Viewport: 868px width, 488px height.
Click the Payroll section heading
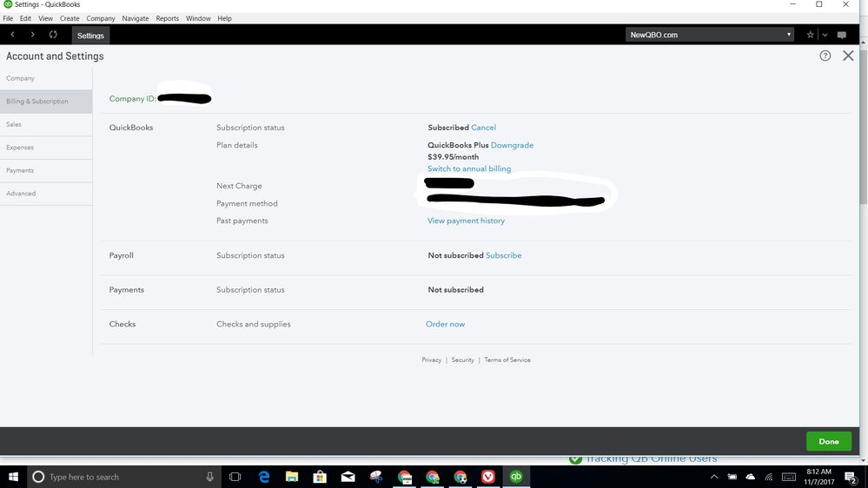[x=122, y=255]
